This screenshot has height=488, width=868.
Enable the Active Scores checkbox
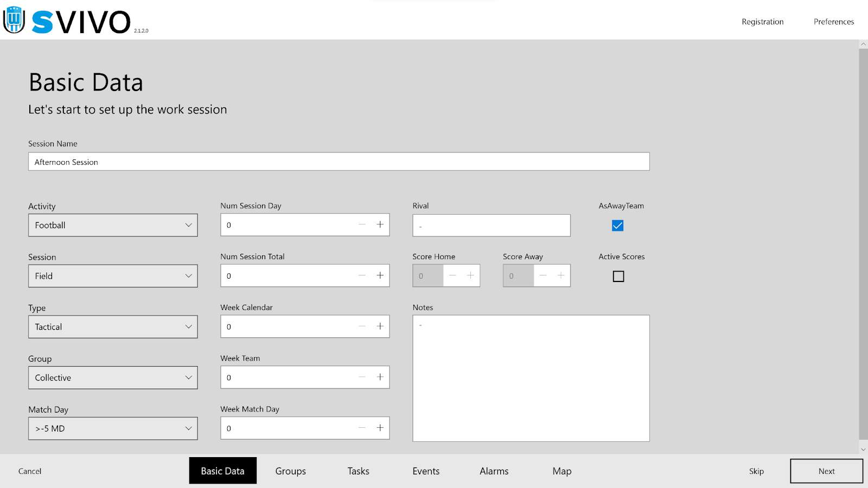pos(618,277)
